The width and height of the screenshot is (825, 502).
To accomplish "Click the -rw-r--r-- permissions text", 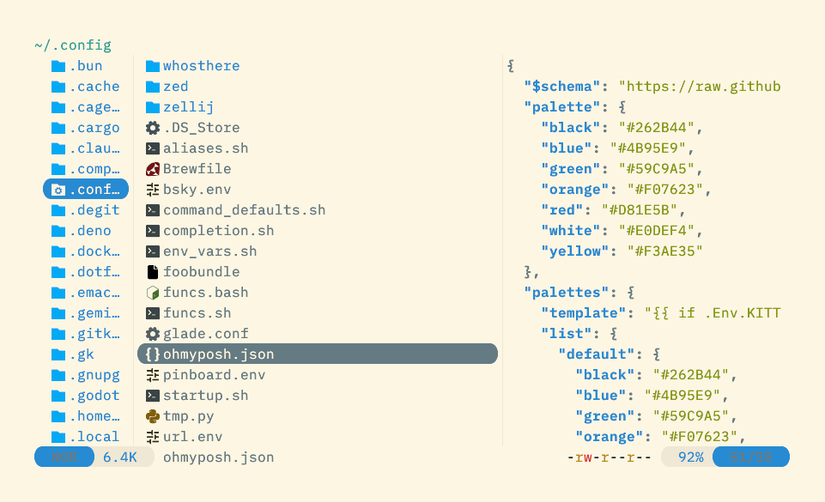I will [x=609, y=457].
